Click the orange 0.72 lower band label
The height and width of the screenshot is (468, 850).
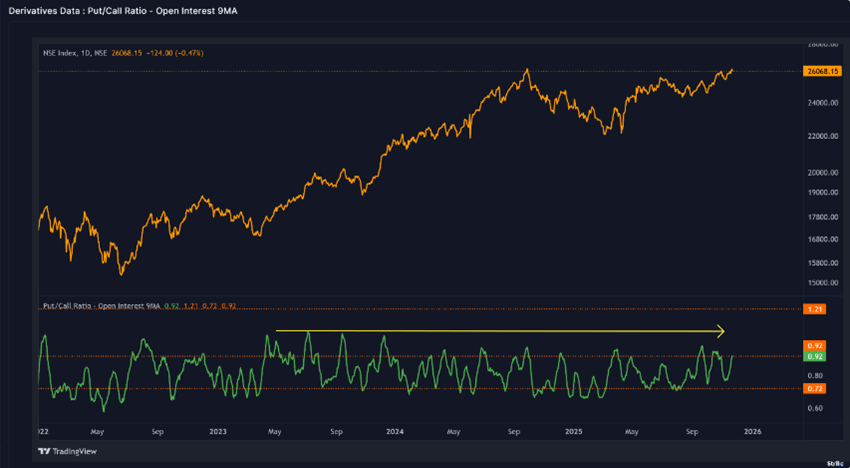tap(813, 388)
